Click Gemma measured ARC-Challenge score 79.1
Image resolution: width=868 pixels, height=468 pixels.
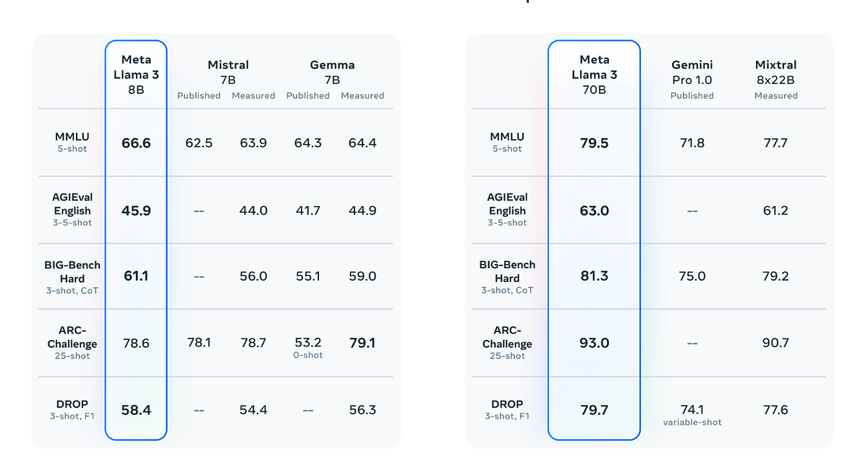tap(362, 343)
